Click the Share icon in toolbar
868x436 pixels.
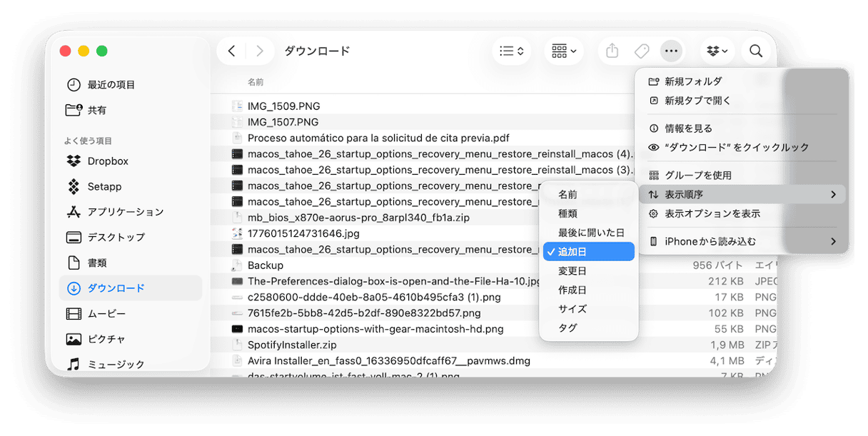point(612,51)
